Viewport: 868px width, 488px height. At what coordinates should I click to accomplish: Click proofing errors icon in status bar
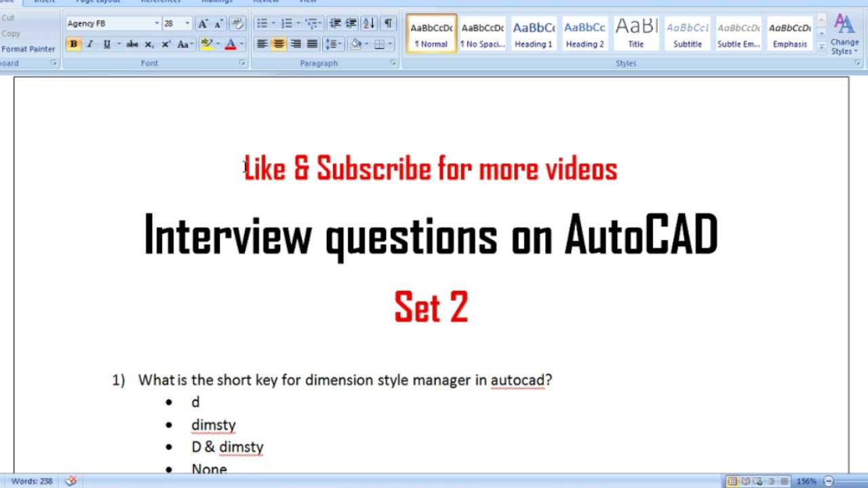[x=71, y=481]
